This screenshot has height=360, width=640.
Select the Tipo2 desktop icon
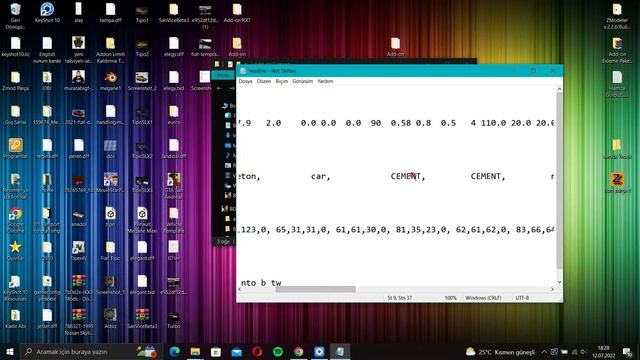[142, 47]
